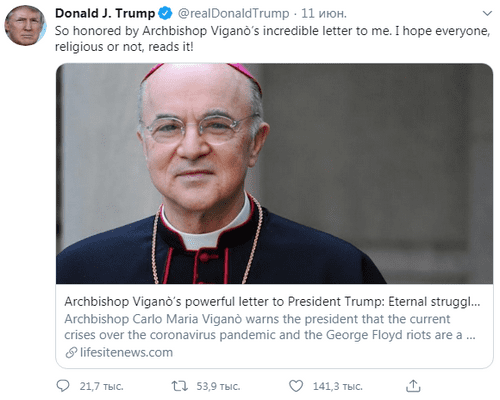Open the Donald J. Trump display name
The image size is (500, 400).
(105, 13)
